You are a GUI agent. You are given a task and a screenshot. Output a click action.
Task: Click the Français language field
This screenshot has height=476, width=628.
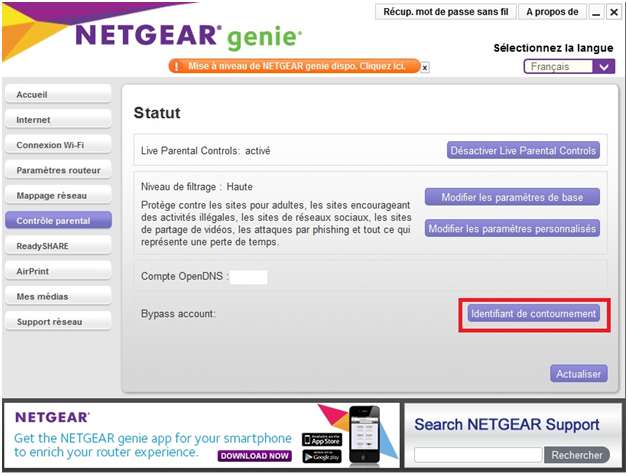(x=558, y=67)
